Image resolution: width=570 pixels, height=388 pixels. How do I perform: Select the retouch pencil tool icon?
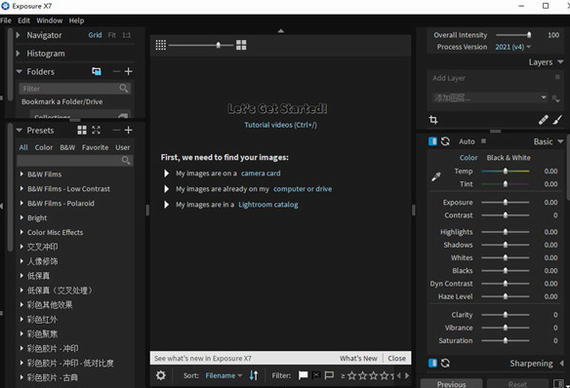[x=543, y=120]
